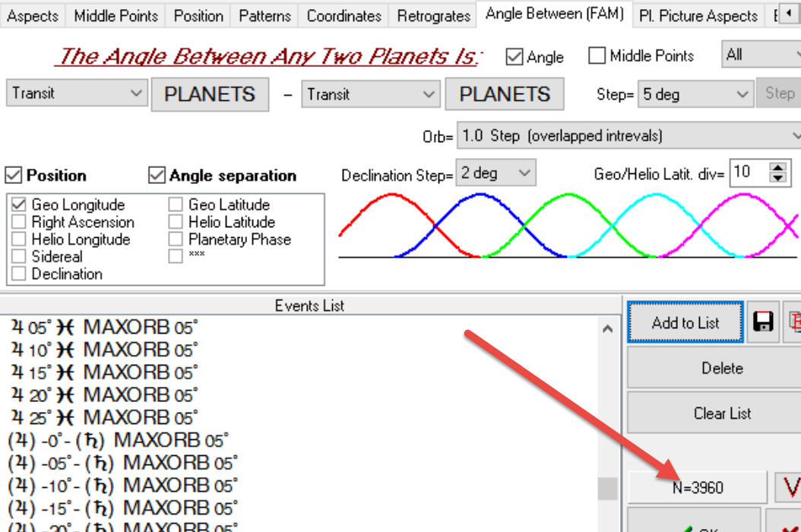Screen dimensions: 801x532
Task: Enable the Planetary Phase checkbox
Action: pos(176,239)
